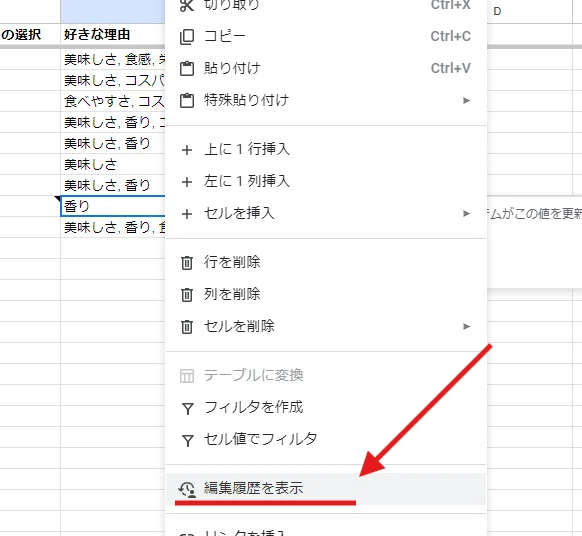
Task: Click the trash icon beside 行を削除
Action: (187, 262)
